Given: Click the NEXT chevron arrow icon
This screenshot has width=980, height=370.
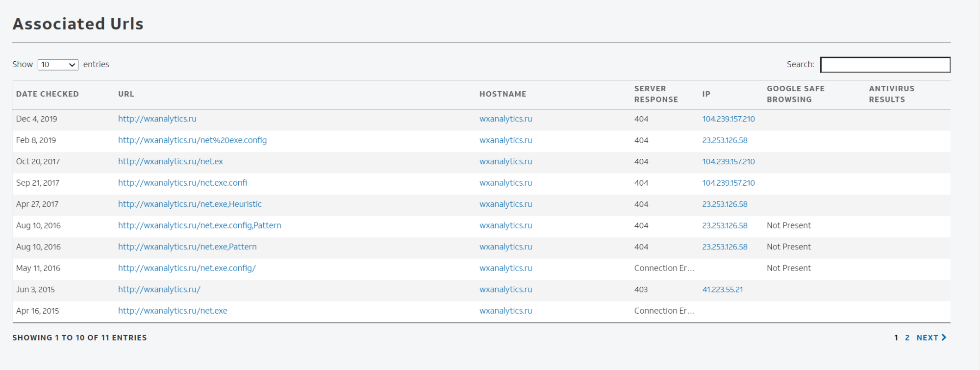Looking at the screenshot, I should click(x=944, y=338).
